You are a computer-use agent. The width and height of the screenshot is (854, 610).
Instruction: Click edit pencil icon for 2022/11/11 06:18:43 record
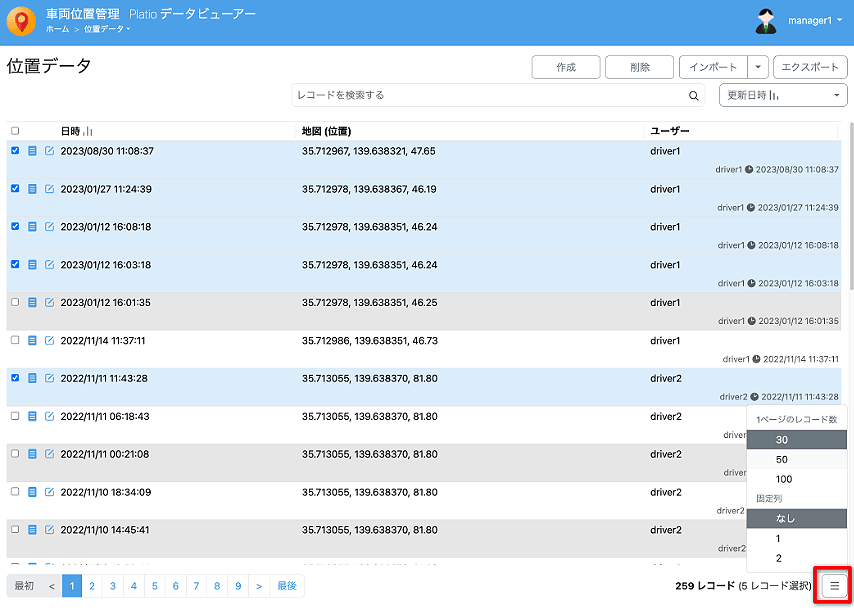click(49, 416)
